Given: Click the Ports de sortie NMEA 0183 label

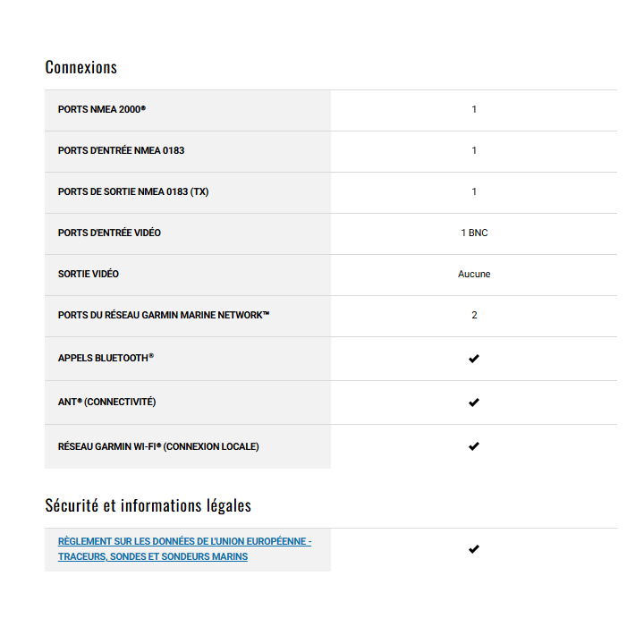Looking at the screenshot, I should (x=133, y=191).
